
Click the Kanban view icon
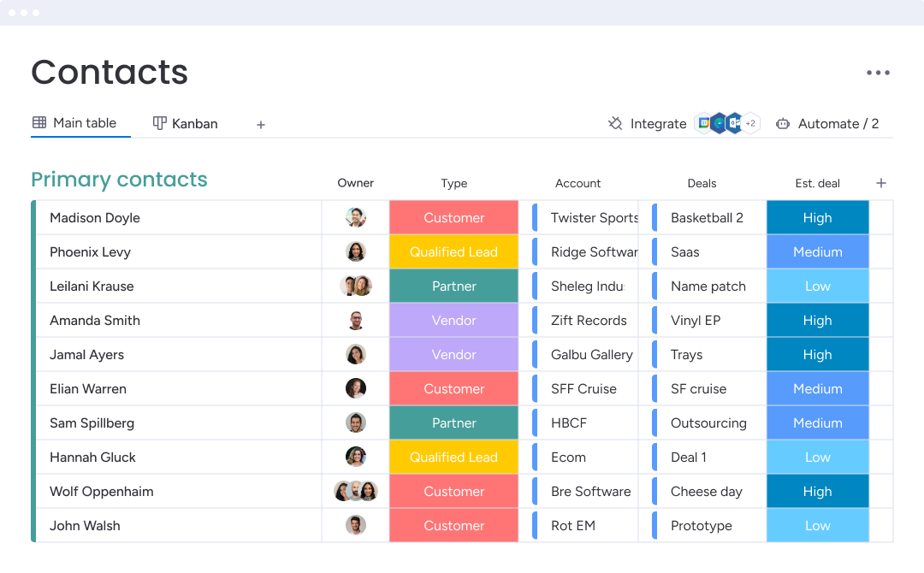coord(159,123)
